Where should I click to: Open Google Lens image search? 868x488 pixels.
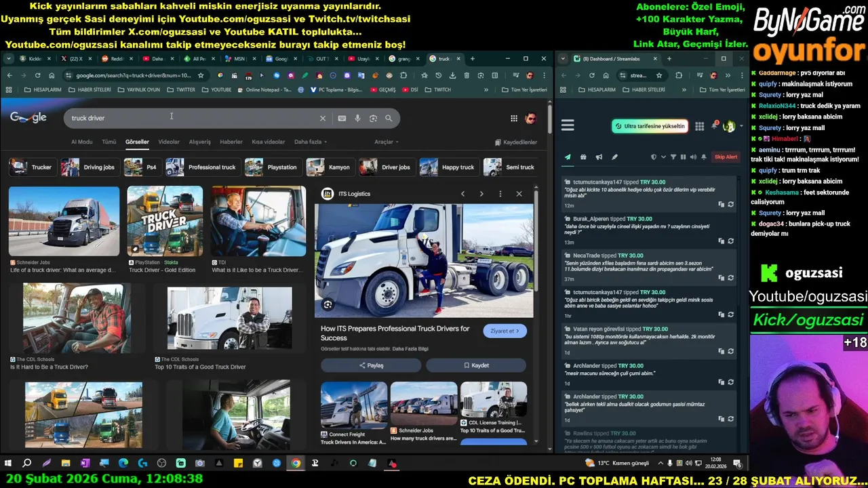373,118
